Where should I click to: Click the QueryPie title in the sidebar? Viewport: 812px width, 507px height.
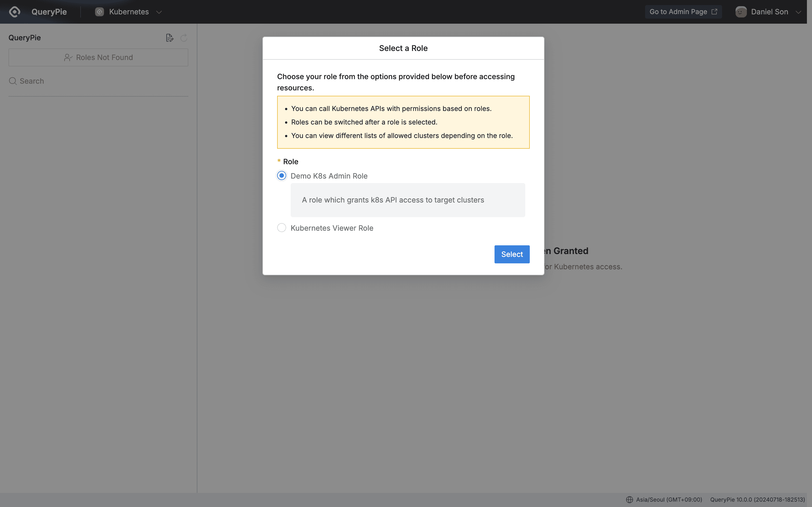pyautogui.click(x=25, y=37)
